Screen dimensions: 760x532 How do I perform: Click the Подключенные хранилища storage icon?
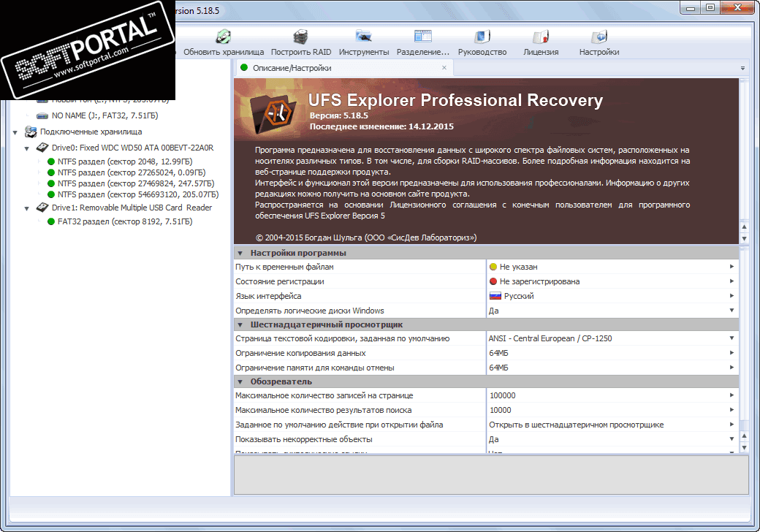(31, 132)
